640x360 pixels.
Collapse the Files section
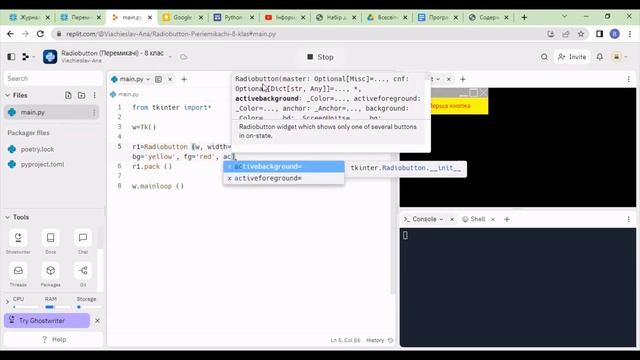point(7,95)
